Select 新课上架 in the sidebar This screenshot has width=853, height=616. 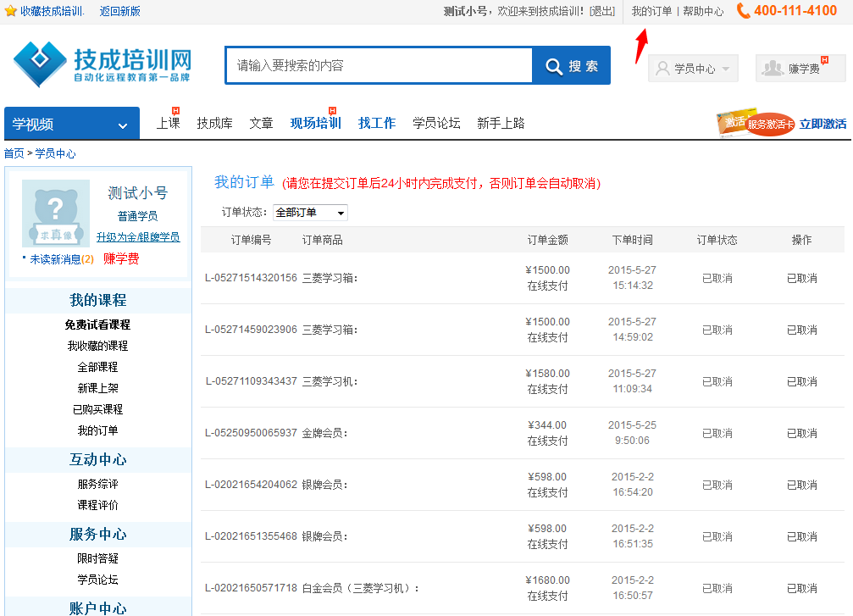[98, 389]
